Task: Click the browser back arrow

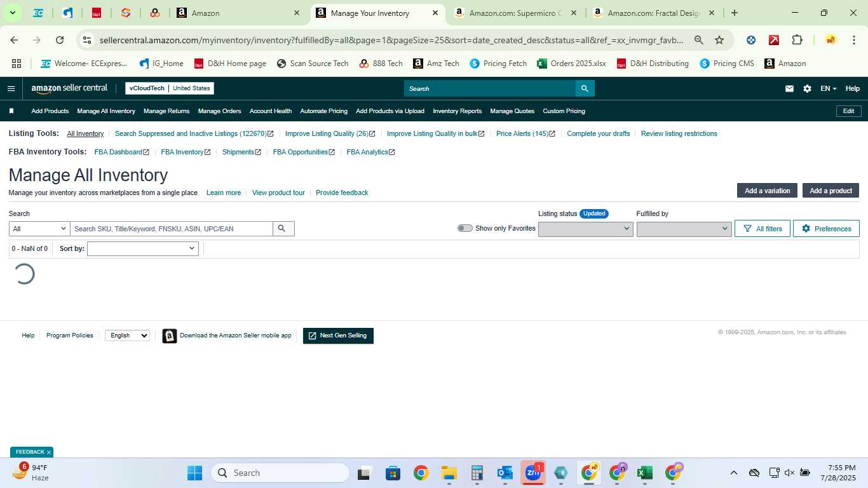Action: click(14, 40)
